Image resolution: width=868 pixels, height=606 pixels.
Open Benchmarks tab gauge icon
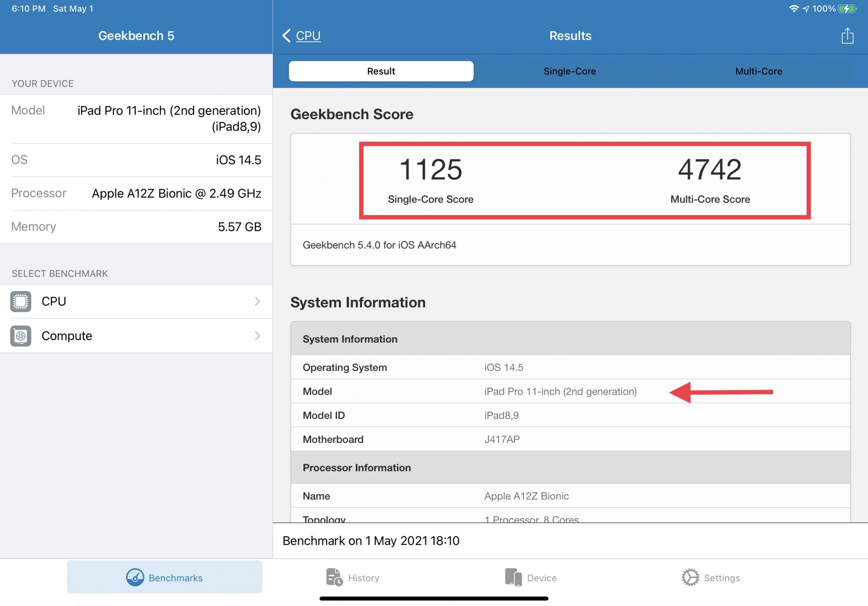click(x=135, y=577)
